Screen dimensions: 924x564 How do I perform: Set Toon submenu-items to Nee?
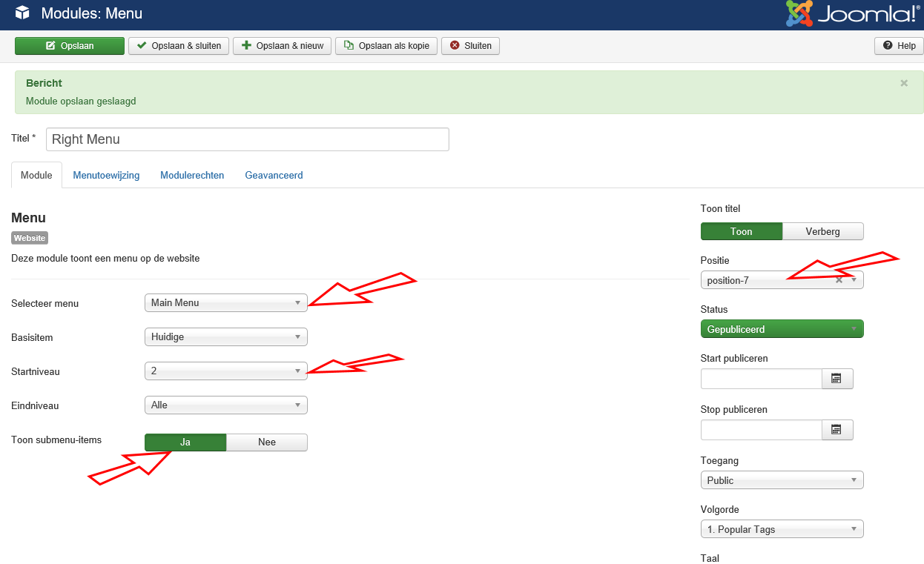(266, 442)
